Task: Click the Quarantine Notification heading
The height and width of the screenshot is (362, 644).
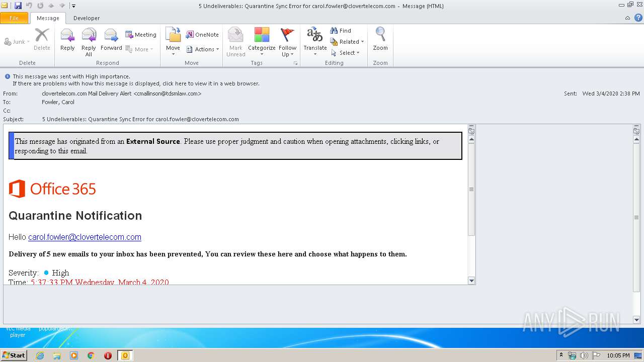Action: coord(75,216)
